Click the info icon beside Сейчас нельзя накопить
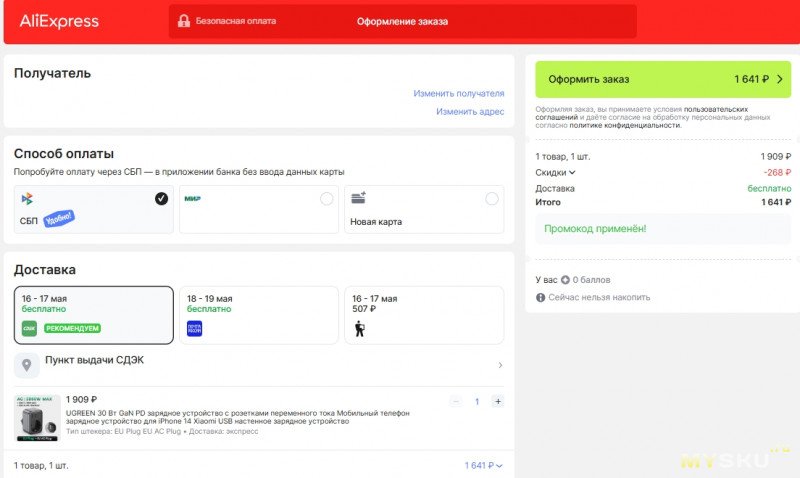 (540, 297)
